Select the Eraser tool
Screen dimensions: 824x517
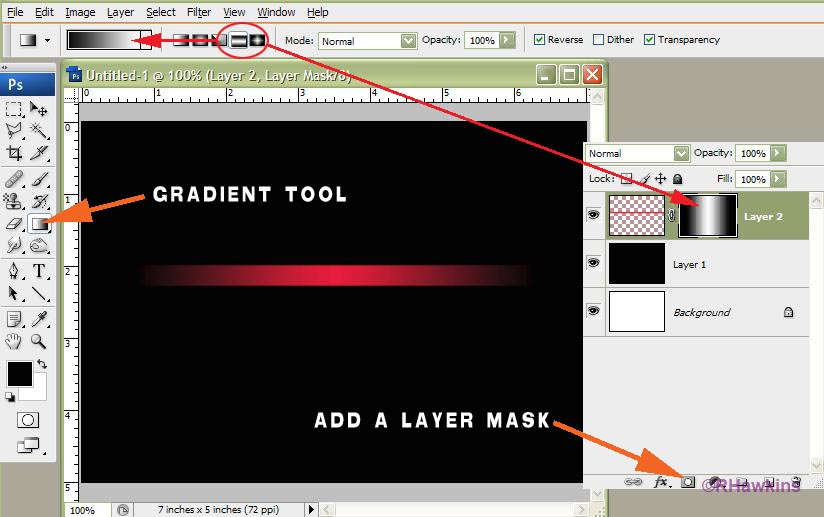pyautogui.click(x=14, y=224)
